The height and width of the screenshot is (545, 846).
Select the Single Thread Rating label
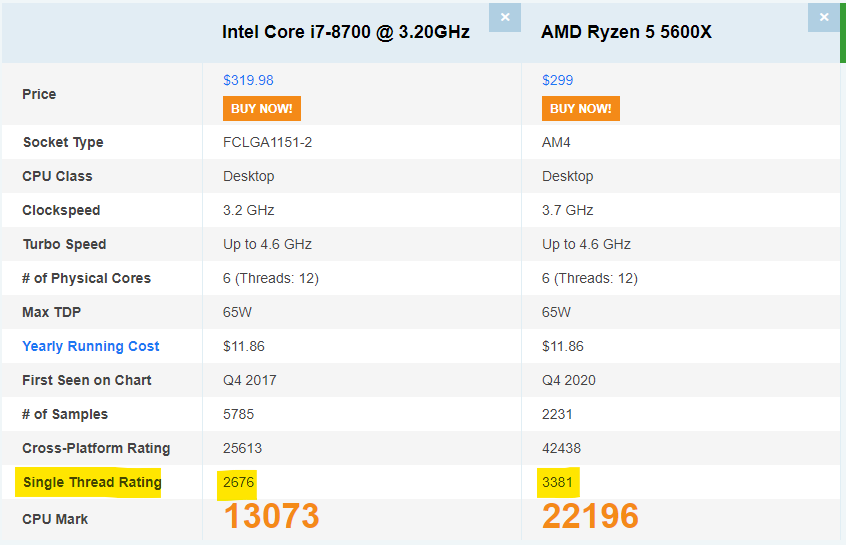92,482
